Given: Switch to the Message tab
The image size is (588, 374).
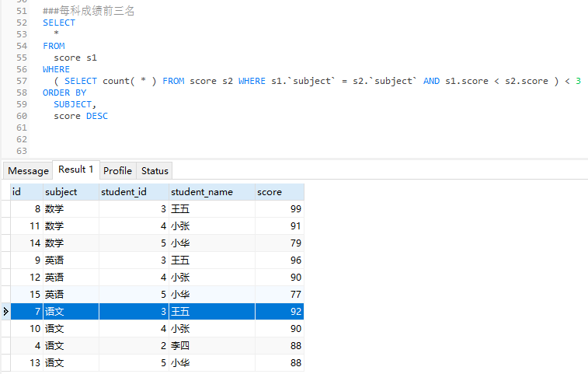Looking at the screenshot, I should pos(28,170).
